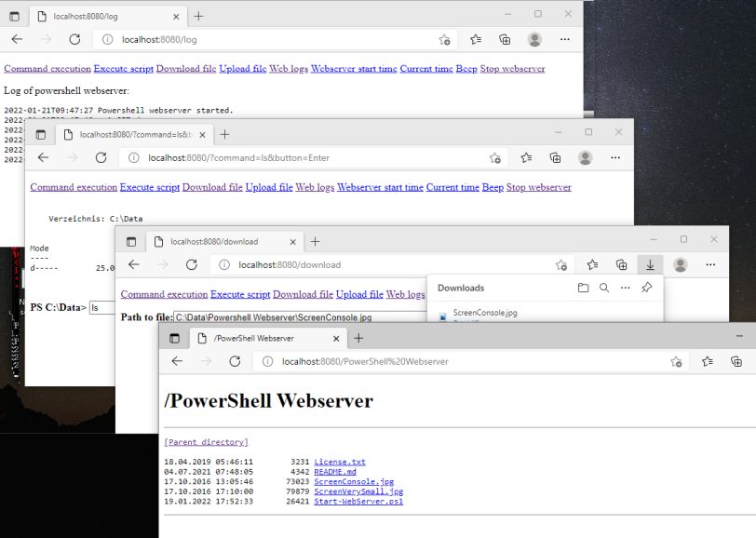Pin the Downloads panel
Screen dimensions: 756x538
(x=646, y=288)
